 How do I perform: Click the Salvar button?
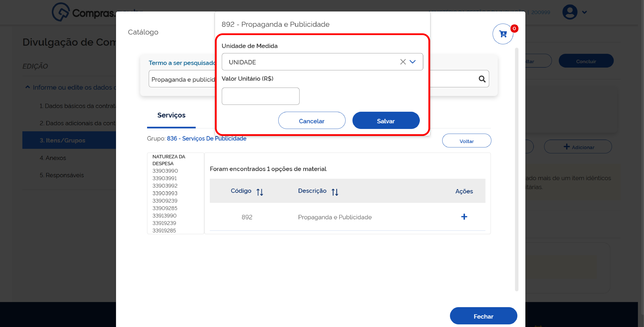tap(386, 120)
